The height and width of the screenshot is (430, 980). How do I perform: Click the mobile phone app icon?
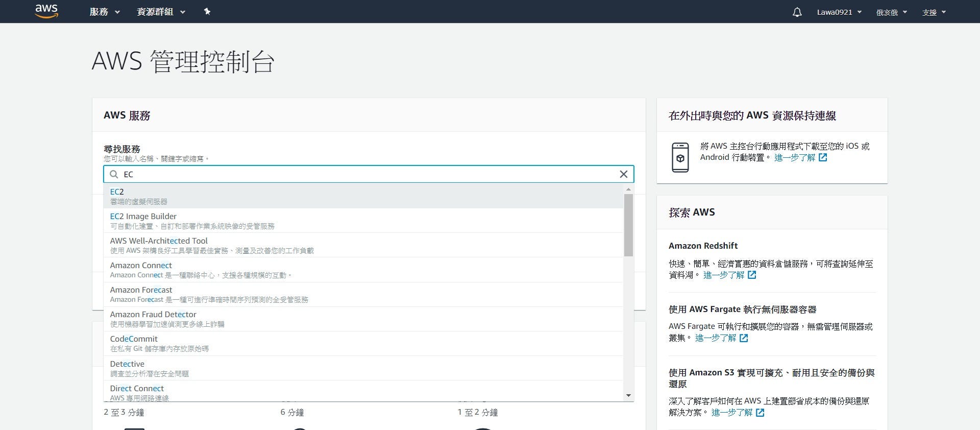(x=680, y=157)
